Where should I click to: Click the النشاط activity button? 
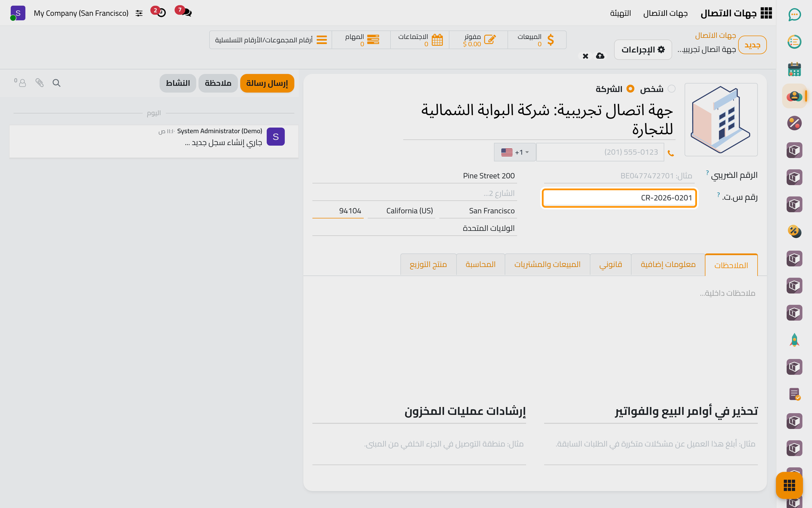coord(178,83)
